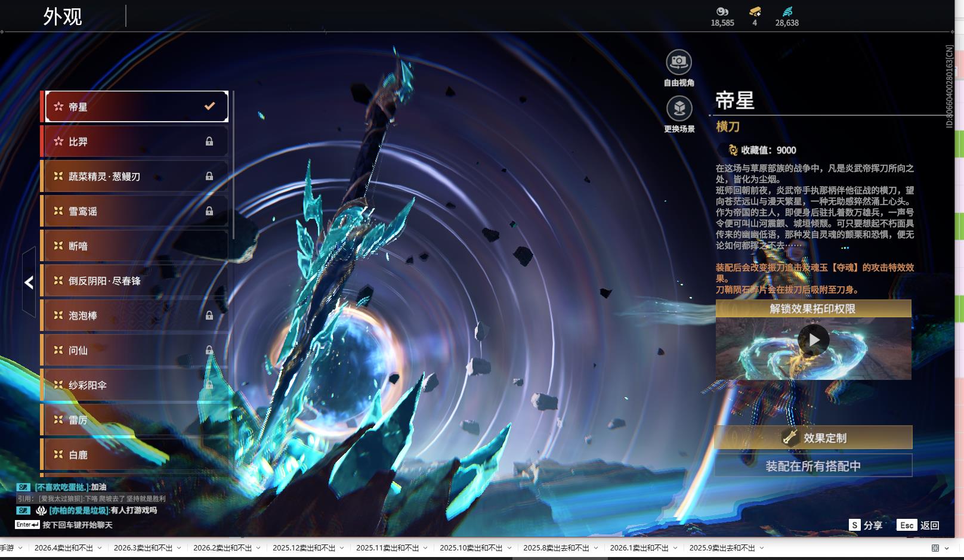Collapse the skin list with left arrow
This screenshot has height=560, width=964.
[29, 283]
